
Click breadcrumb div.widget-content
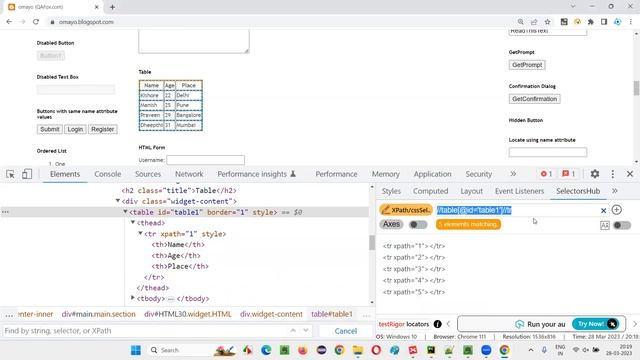(271, 314)
